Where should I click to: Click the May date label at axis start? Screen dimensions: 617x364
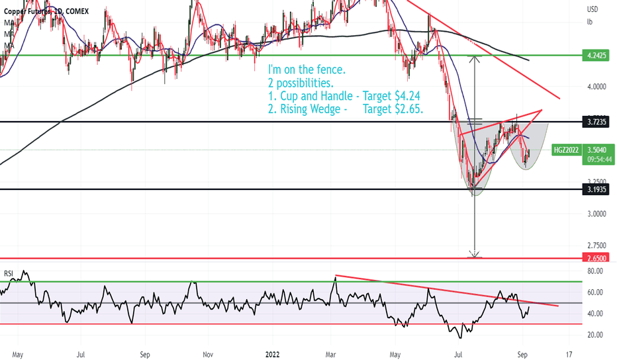(18, 355)
